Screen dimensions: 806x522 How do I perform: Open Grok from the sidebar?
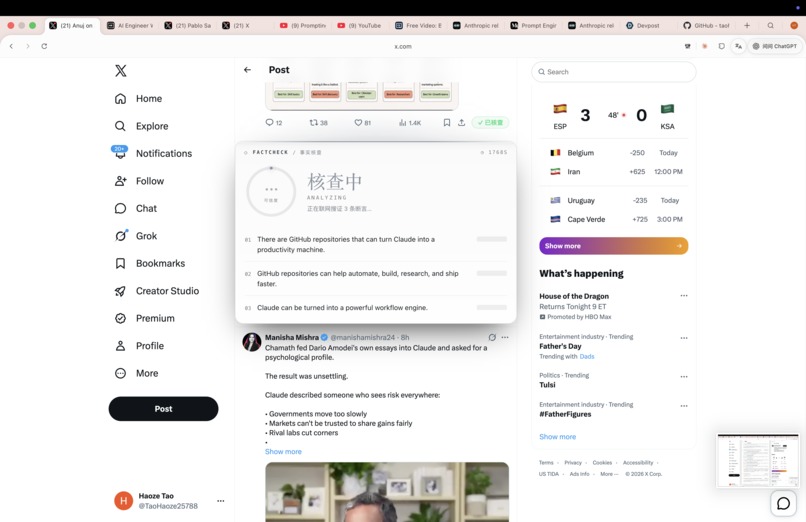coord(136,236)
